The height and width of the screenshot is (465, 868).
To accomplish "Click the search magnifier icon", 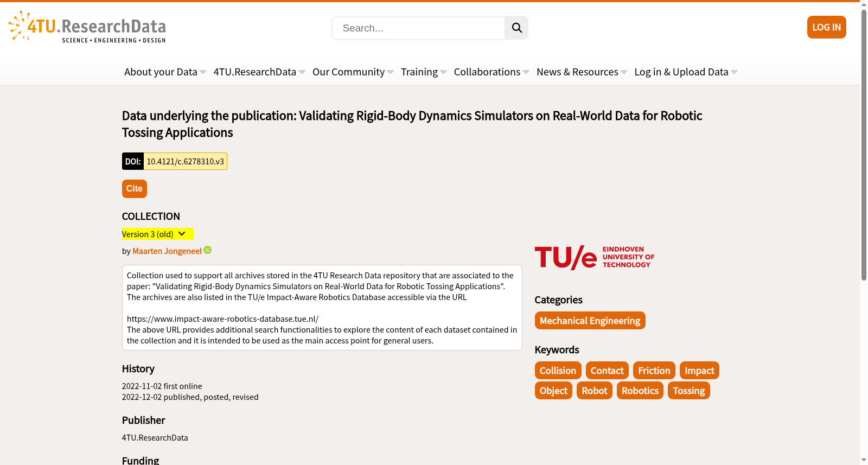I will click(516, 28).
